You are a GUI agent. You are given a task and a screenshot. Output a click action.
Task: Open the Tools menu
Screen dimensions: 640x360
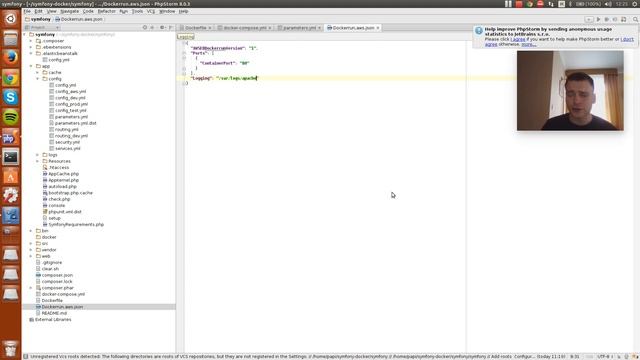(x=137, y=11)
